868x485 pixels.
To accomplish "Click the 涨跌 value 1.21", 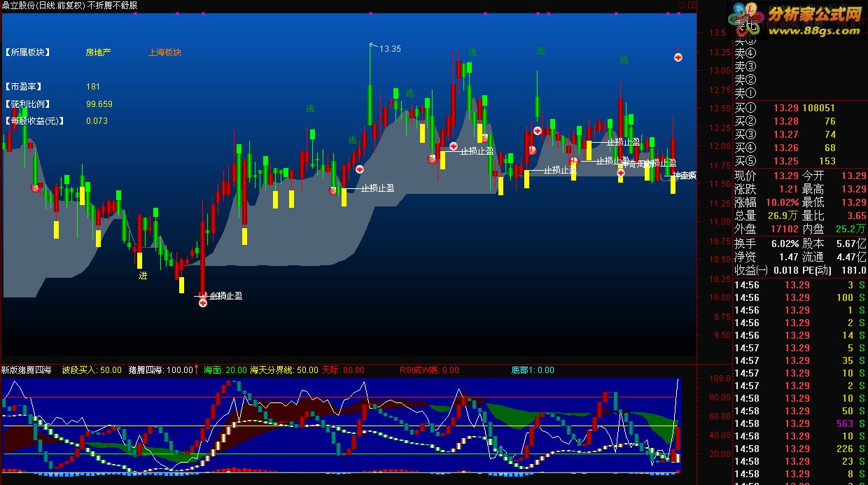I will (789, 189).
